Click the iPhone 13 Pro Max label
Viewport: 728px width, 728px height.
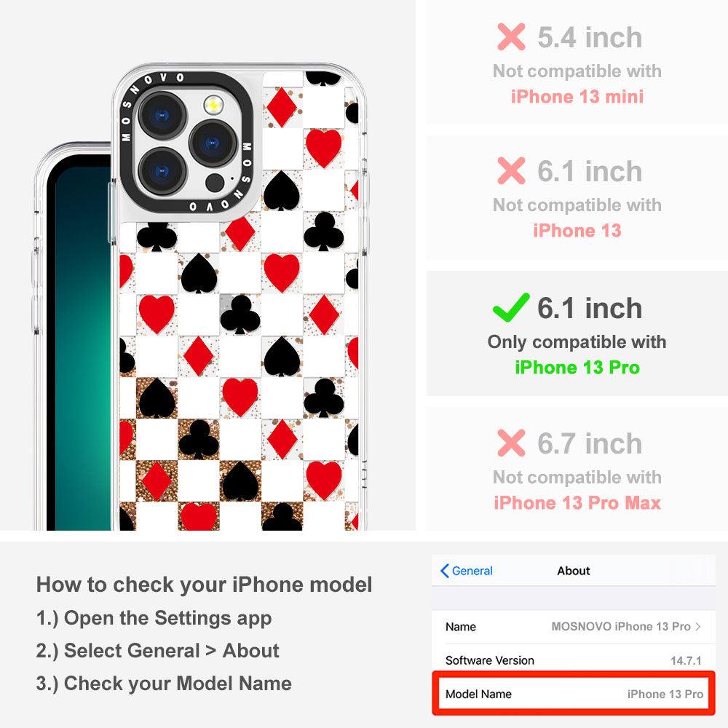point(577,503)
